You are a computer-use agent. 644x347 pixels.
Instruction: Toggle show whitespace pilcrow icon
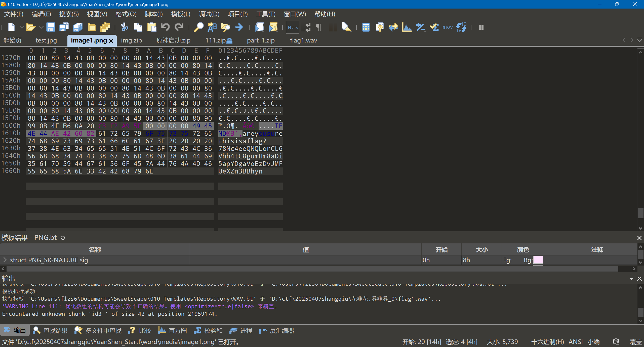[319, 27]
